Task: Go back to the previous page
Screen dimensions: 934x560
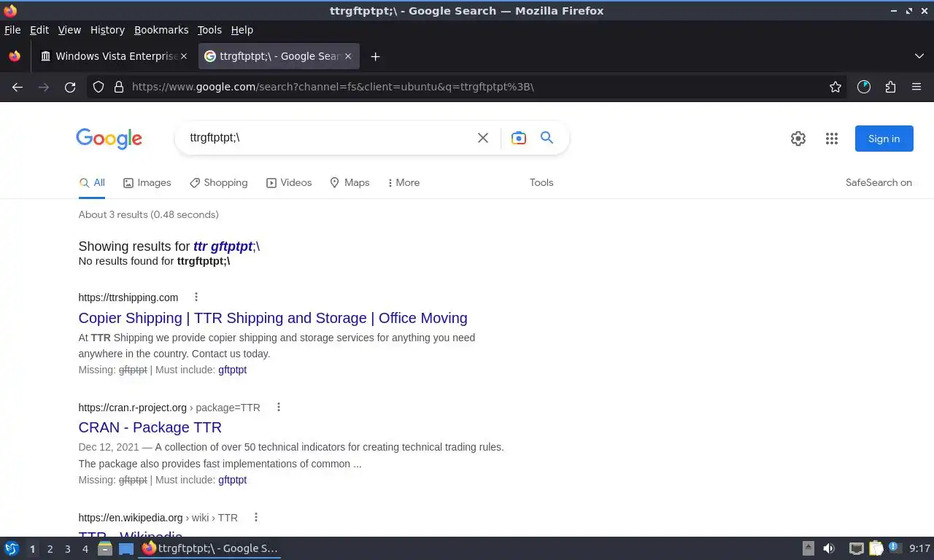Action: tap(18, 87)
